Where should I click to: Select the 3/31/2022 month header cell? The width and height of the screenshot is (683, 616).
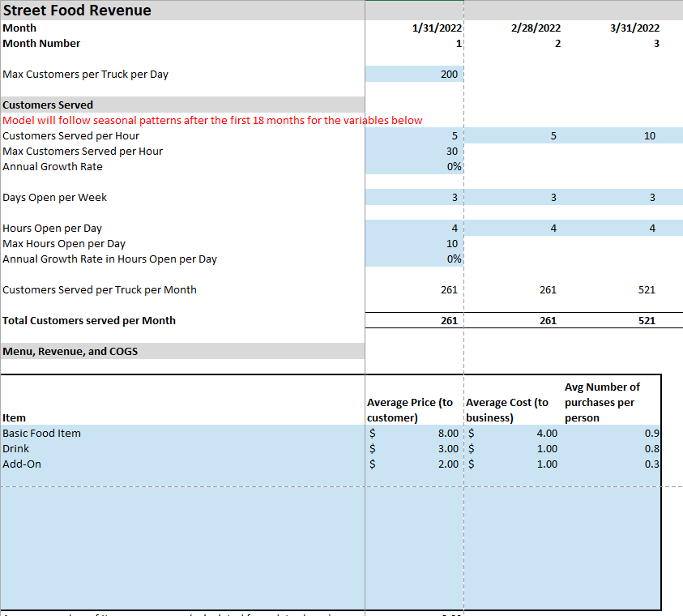634,28
